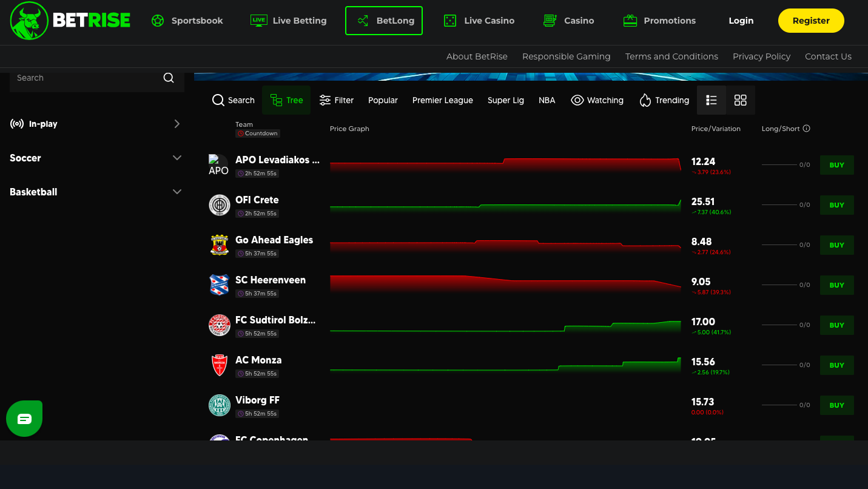The image size is (868, 489).
Task: Select the BetLong tab
Action: (384, 21)
